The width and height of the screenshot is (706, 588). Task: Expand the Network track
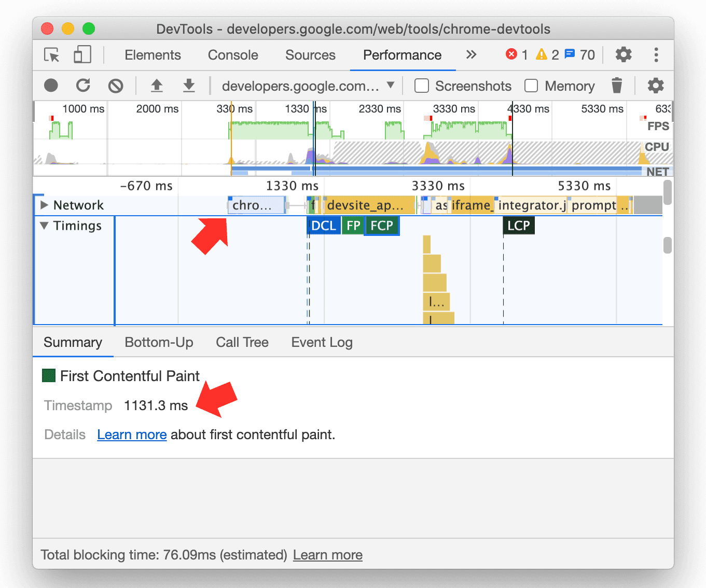click(44, 205)
